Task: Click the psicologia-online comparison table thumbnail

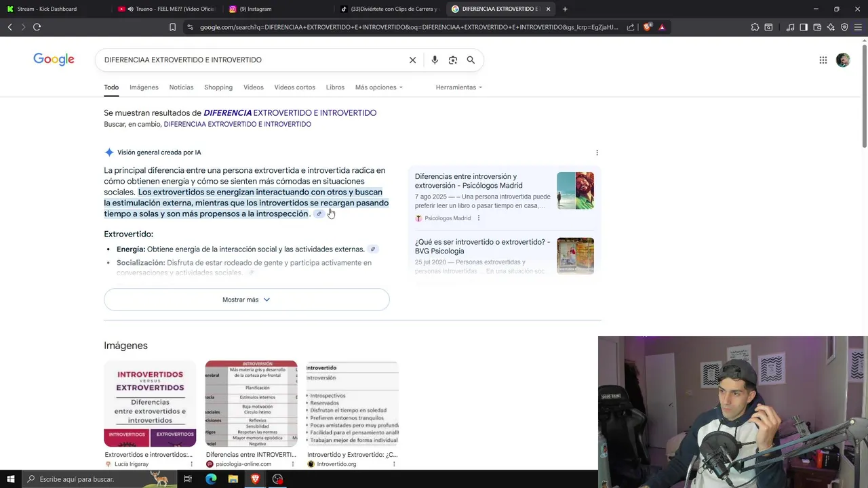Action: 251,404
